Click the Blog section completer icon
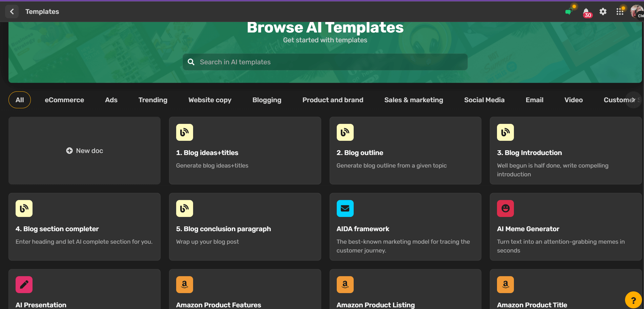Image resolution: width=644 pixels, height=309 pixels. click(24, 208)
